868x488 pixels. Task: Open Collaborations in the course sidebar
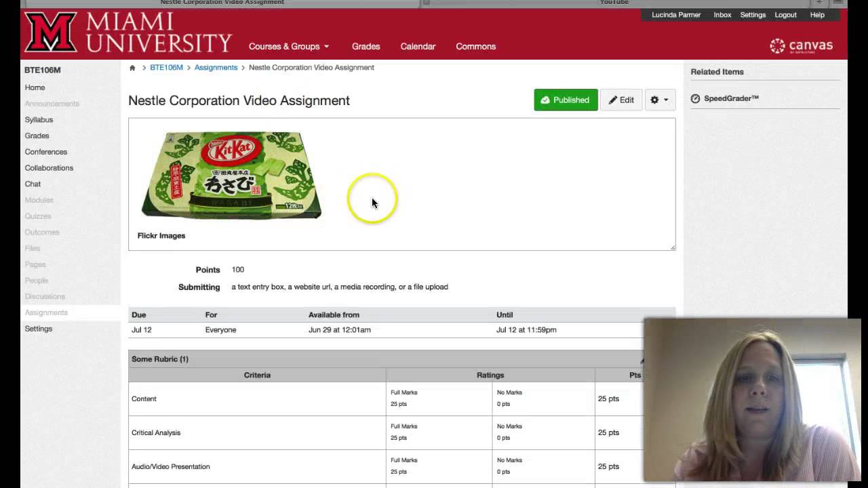coord(49,168)
